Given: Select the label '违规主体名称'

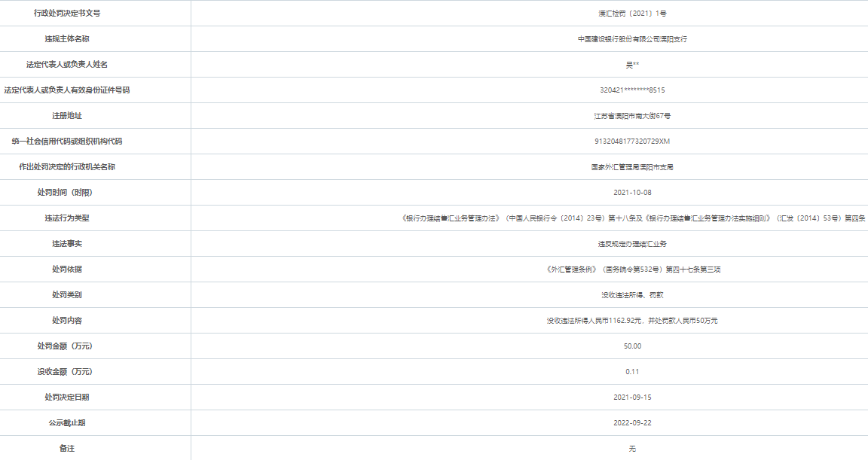Looking at the screenshot, I should 67,38.
